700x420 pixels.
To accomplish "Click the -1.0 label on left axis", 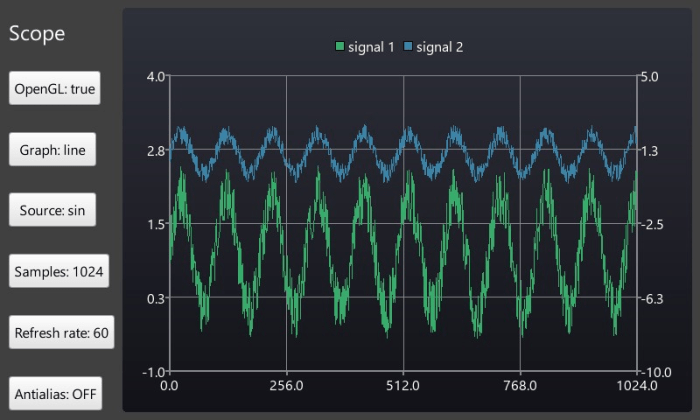I will 154,371.
